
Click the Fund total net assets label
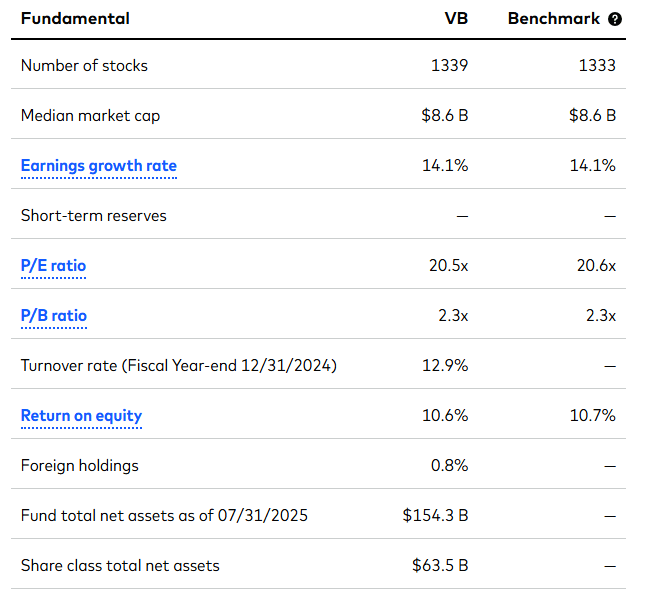164,516
